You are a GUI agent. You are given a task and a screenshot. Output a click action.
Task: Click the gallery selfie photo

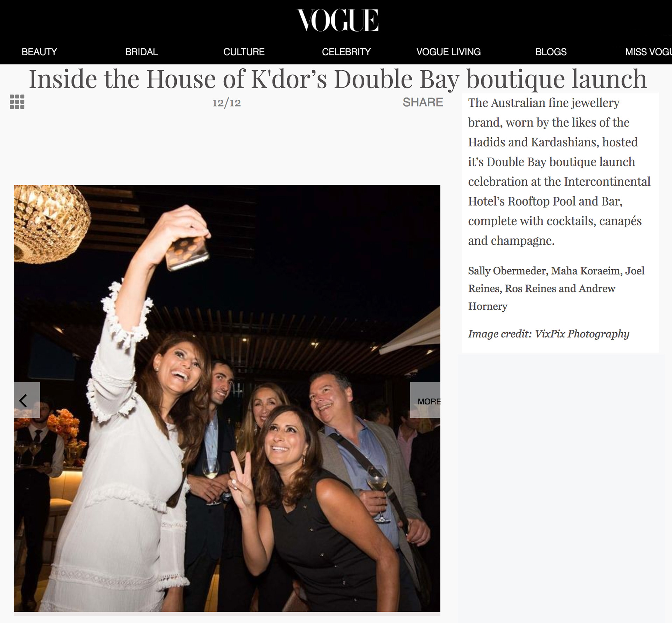[x=227, y=398]
